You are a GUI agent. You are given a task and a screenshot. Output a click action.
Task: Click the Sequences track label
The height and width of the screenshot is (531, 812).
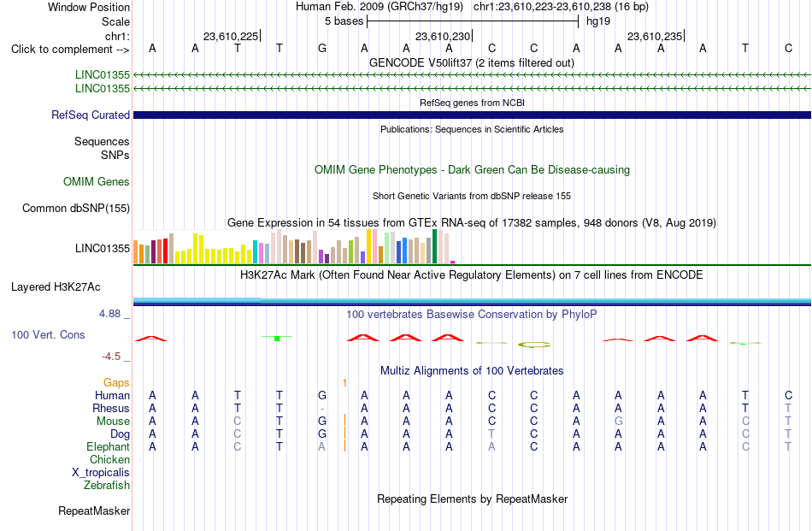(x=102, y=141)
